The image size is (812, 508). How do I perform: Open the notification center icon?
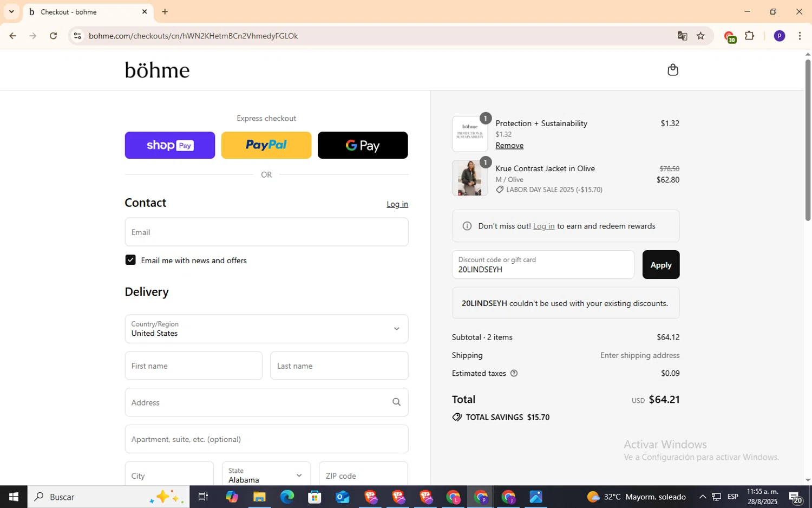tap(795, 497)
